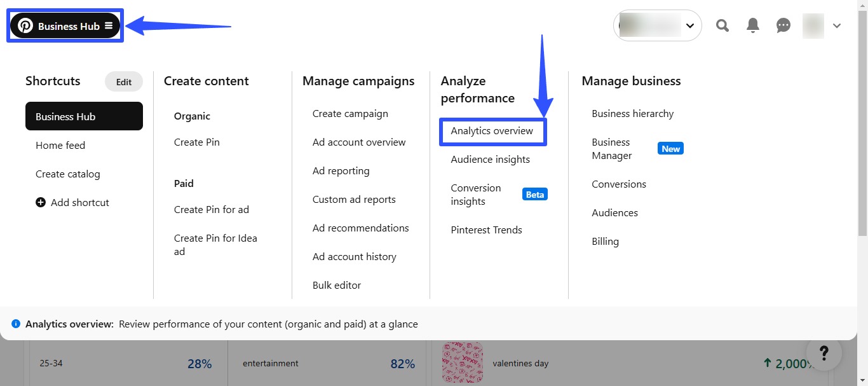Click the Add shortcut plus icon
868x386 pixels.
coord(40,202)
